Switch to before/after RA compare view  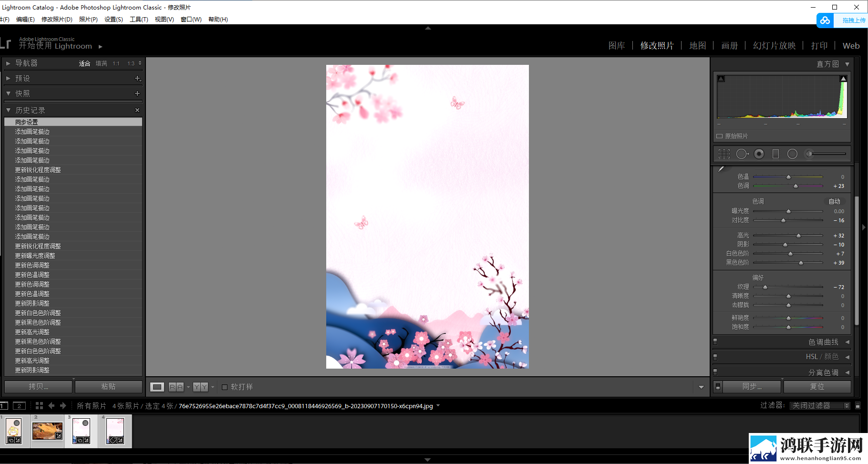coord(176,387)
